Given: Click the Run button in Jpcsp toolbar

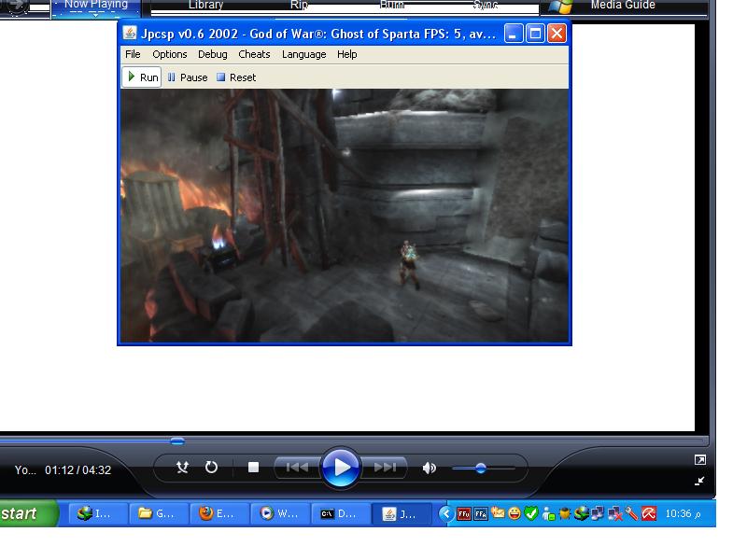Looking at the screenshot, I should click(x=142, y=77).
